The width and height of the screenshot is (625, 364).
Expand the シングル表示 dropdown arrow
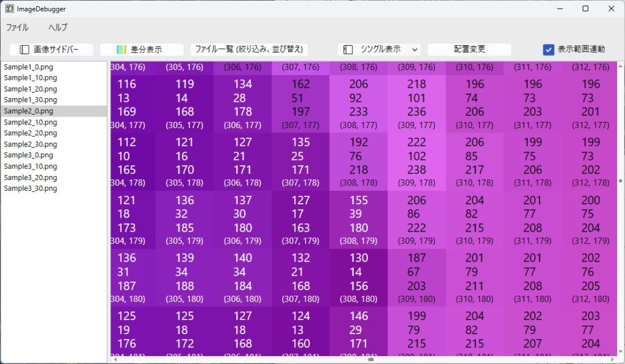415,49
